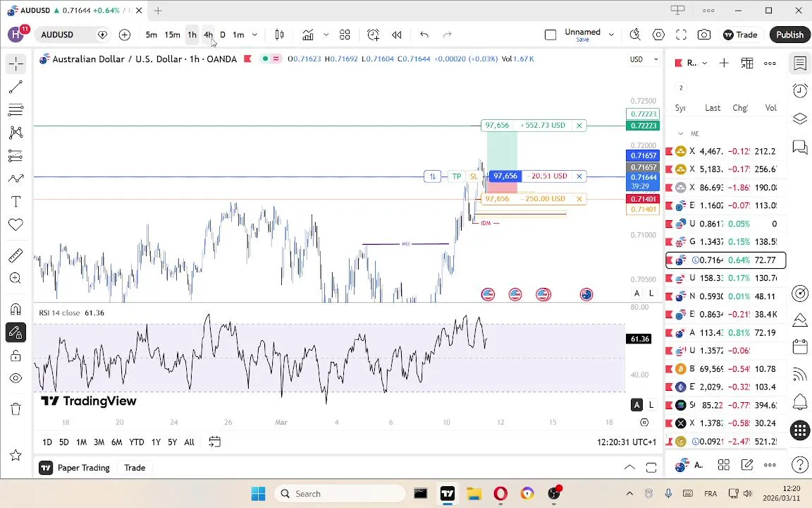This screenshot has height=508, width=812.
Task: Toggle lock all drawing tools
Action: (16, 356)
